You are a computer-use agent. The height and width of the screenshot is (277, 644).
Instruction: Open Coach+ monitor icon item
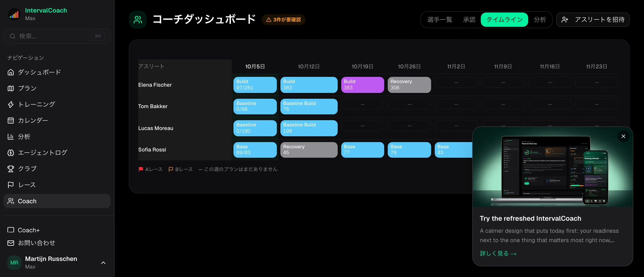(x=57, y=230)
